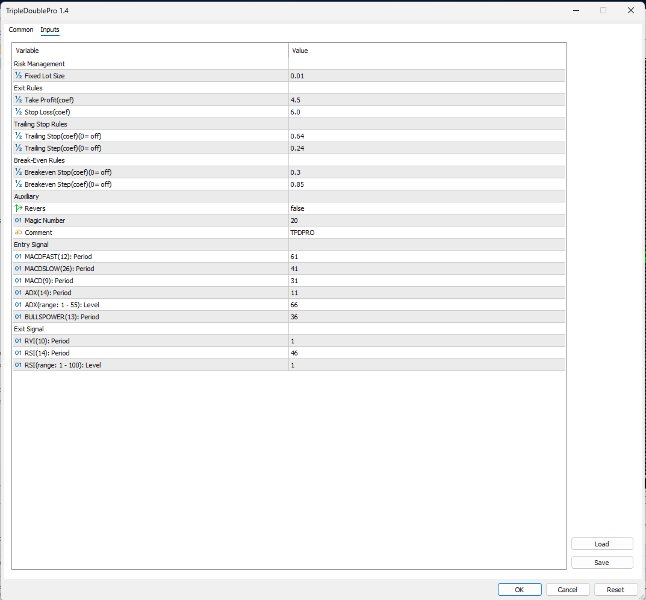Click the BULLSPOWER(13): Period label
This screenshot has width=646, height=600.
click(x=62, y=317)
